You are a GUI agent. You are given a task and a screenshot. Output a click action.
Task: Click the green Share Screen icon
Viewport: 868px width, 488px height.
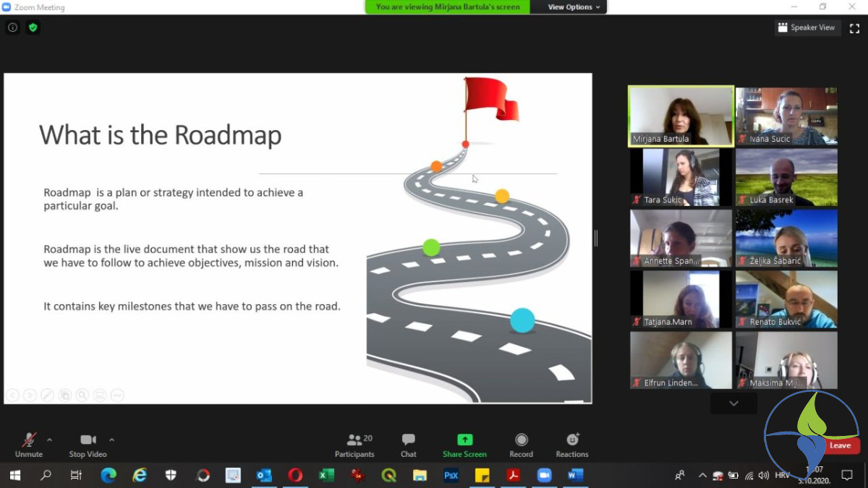[x=464, y=440]
